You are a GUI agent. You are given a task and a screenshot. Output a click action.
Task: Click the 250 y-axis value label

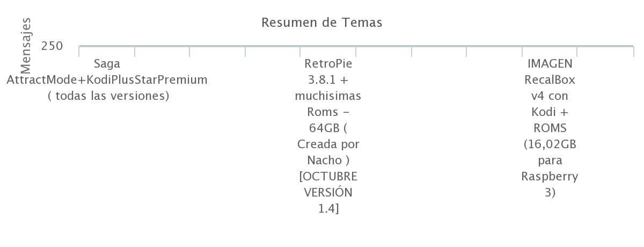click(x=52, y=46)
